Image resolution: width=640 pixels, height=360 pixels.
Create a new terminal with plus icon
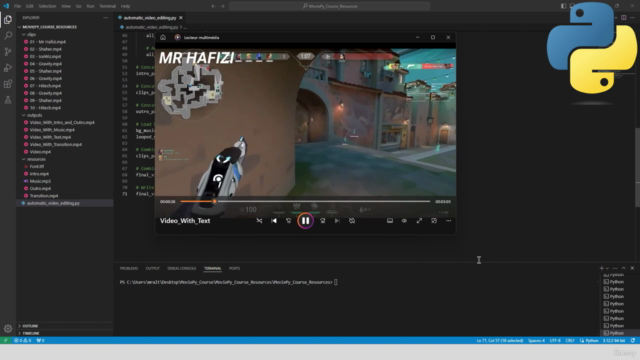tap(601, 268)
